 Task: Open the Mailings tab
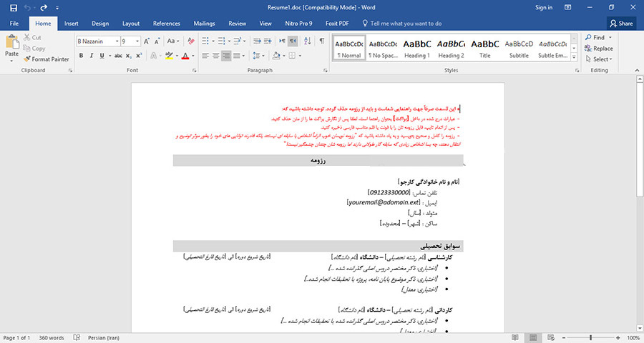click(x=204, y=24)
